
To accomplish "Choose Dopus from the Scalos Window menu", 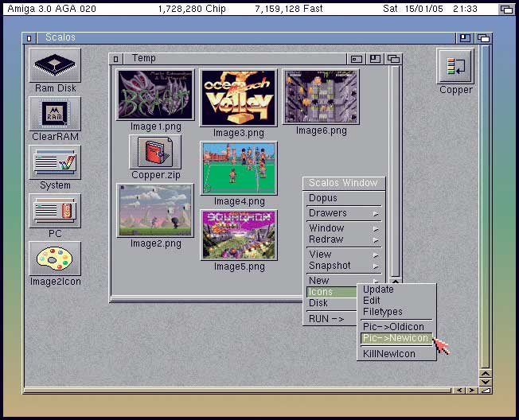I will tap(344, 198).
